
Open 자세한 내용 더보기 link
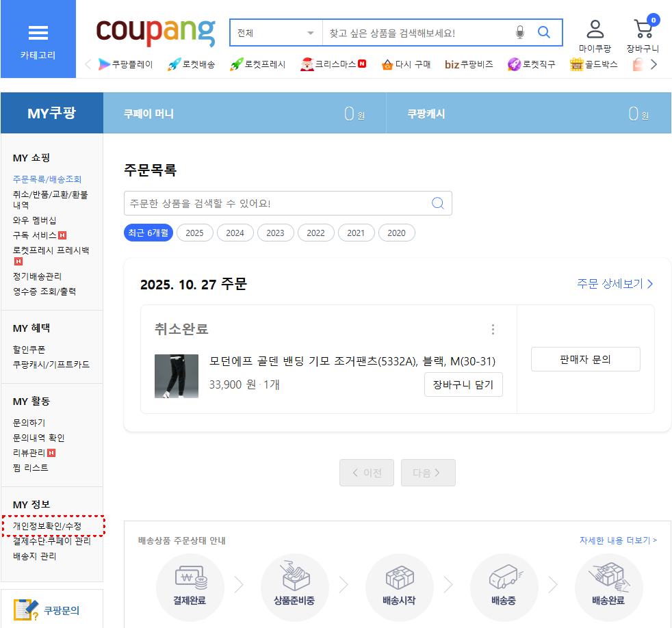coord(618,540)
